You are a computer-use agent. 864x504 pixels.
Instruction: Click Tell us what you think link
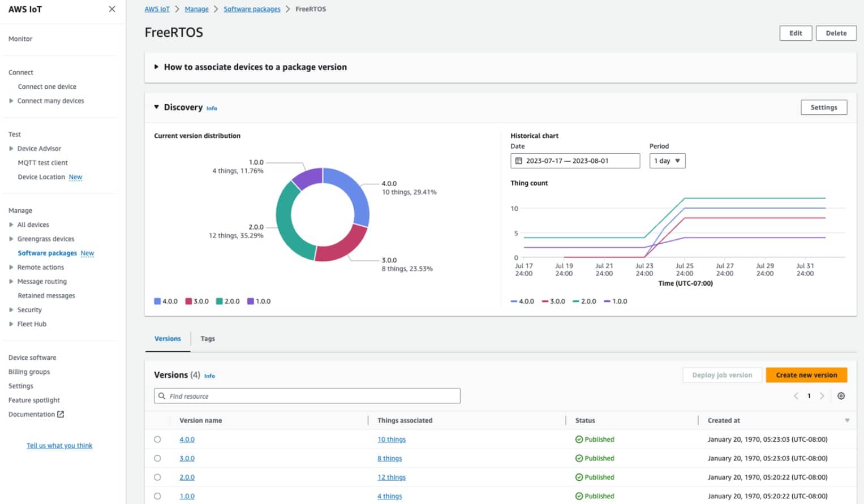point(59,446)
